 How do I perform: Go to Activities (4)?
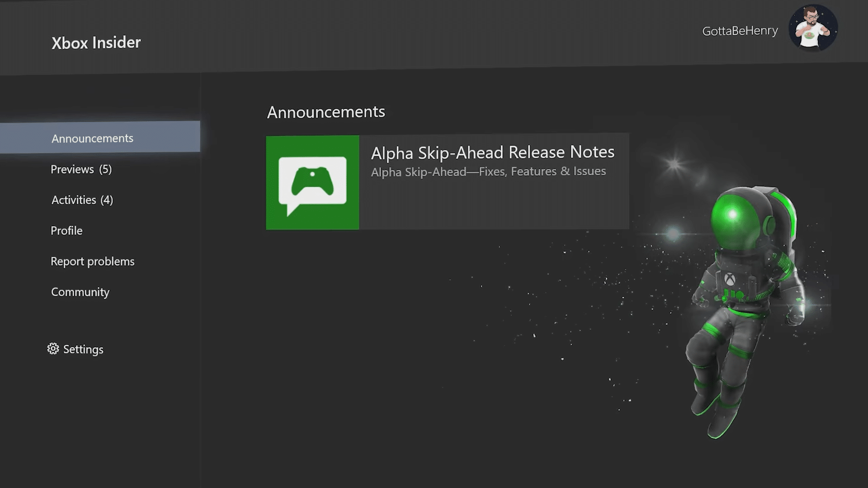(82, 200)
